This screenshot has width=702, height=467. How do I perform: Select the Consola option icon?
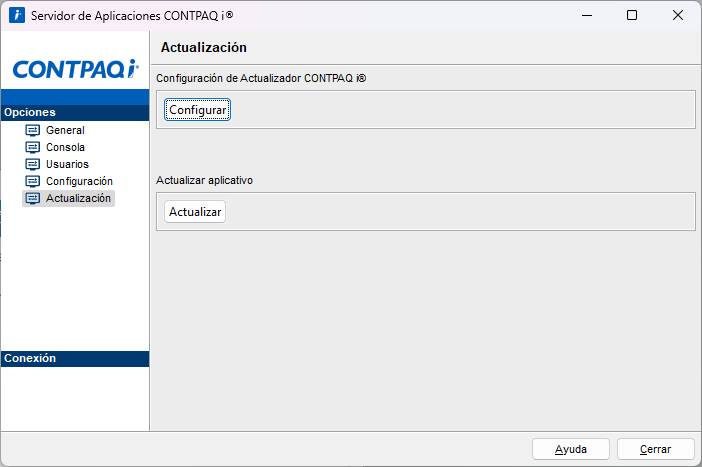(33, 147)
